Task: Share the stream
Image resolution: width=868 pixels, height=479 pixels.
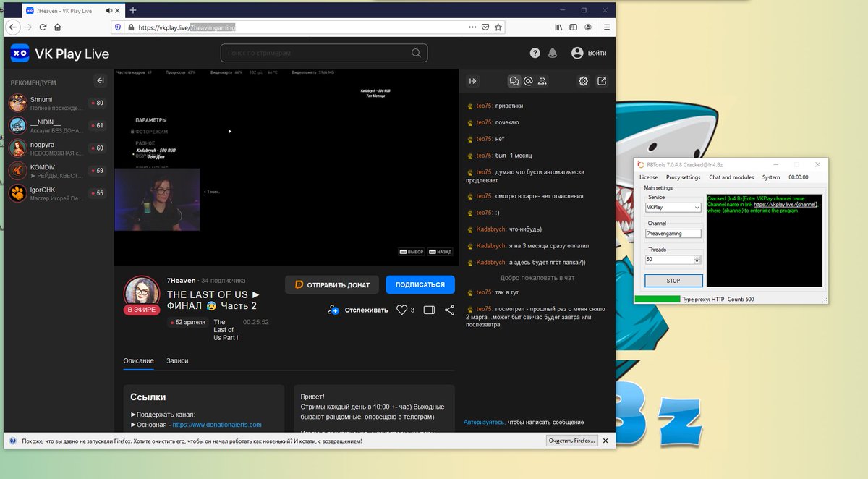Action: coord(449,310)
